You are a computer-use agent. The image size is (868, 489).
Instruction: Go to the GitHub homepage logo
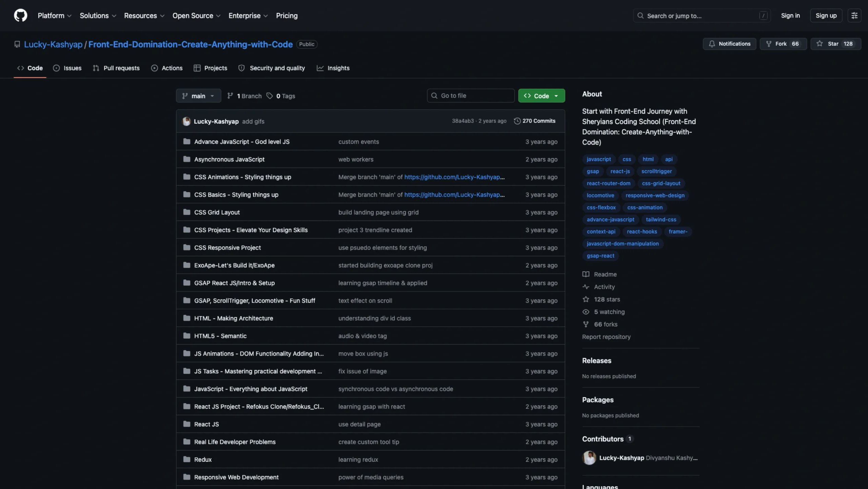pos(20,16)
